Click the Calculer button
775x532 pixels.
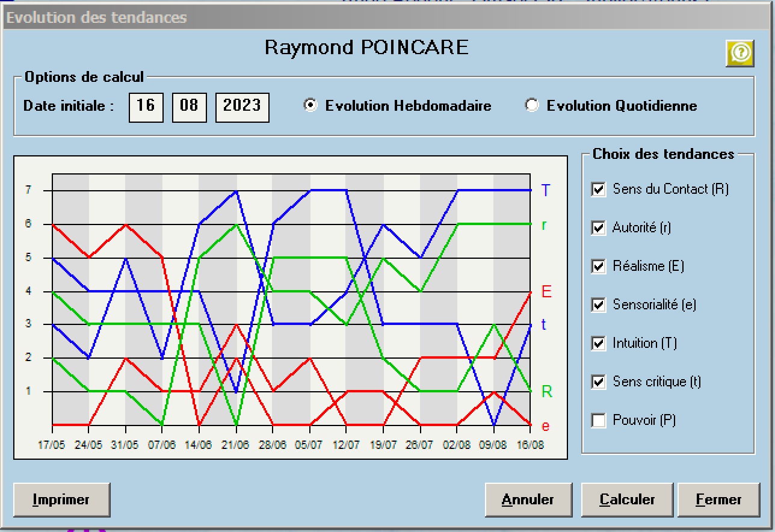click(x=627, y=500)
